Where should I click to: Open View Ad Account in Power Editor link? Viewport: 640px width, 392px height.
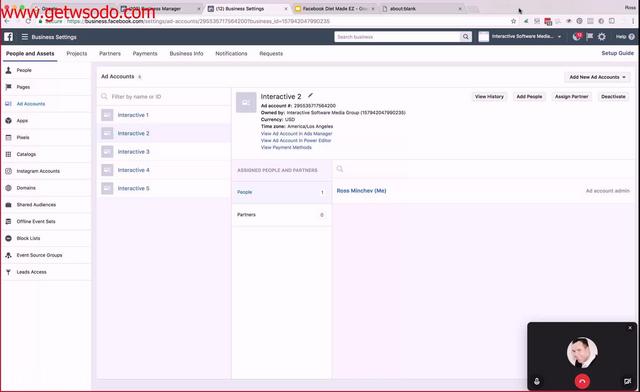coord(296,140)
